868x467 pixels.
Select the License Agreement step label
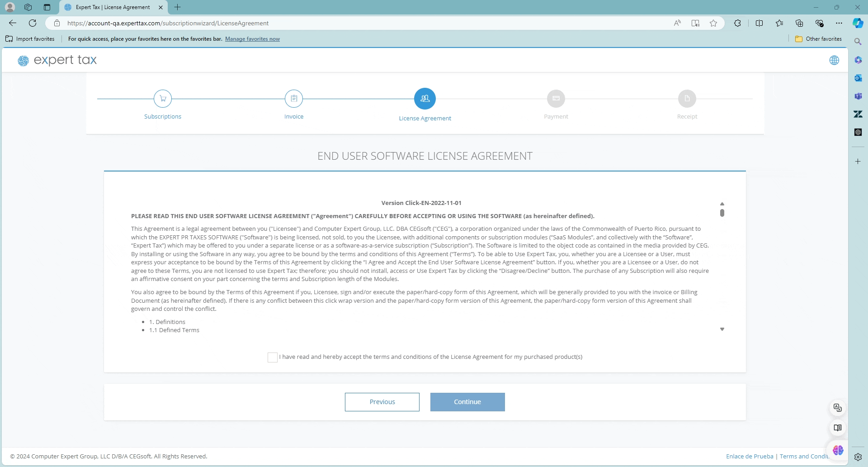point(425,118)
